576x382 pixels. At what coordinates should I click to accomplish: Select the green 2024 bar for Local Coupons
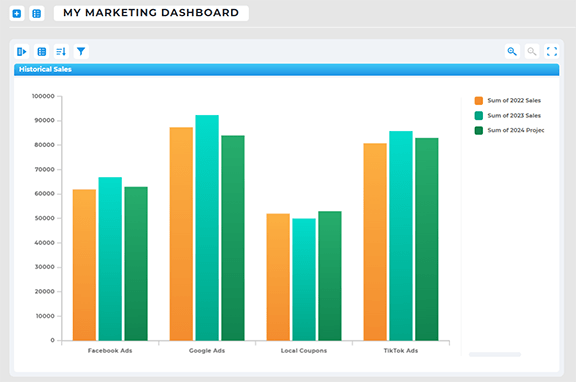(x=330, y=276)
